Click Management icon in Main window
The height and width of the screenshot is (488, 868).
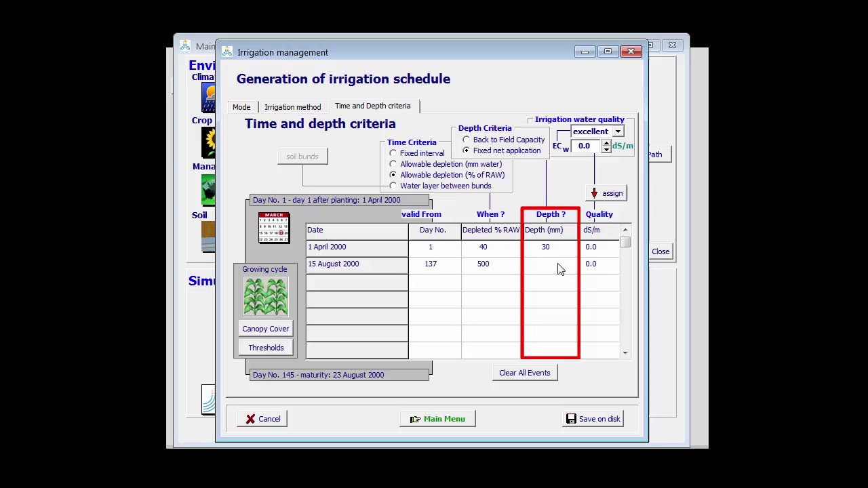coord(208,190)
